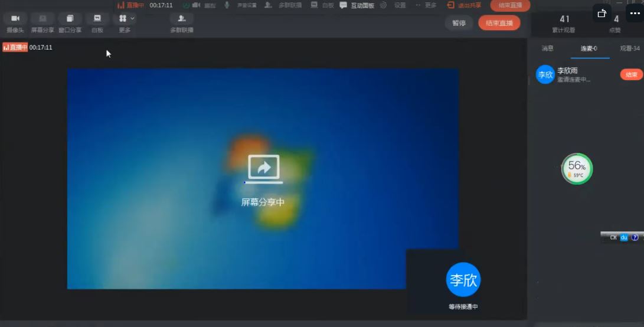Click the 等待接通中 waiting label
Screen dimensions: 644x327
pos(463,307)
